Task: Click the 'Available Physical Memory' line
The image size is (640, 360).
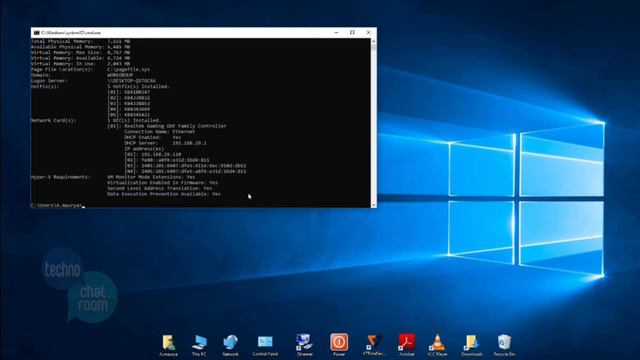Action: 80,47
